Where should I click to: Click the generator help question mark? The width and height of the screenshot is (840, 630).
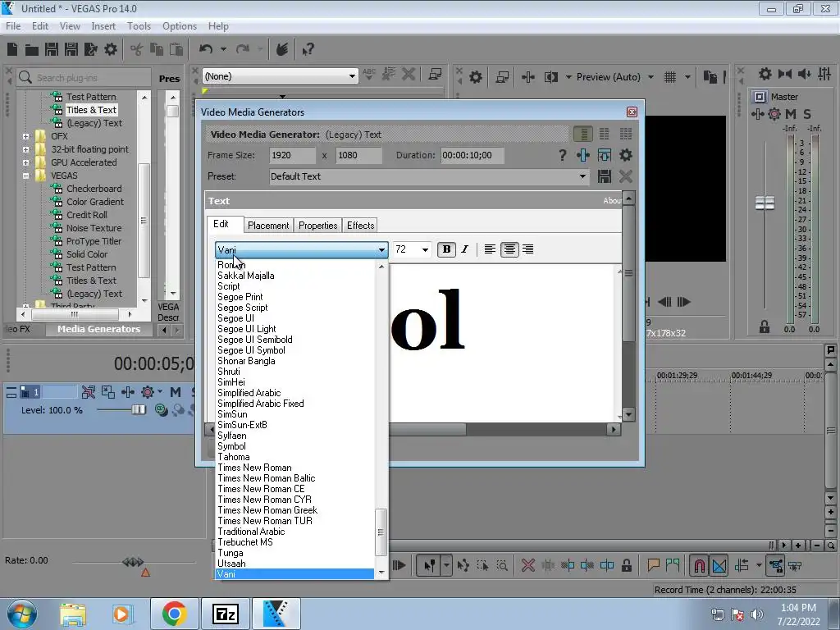(x=562, y=155)
